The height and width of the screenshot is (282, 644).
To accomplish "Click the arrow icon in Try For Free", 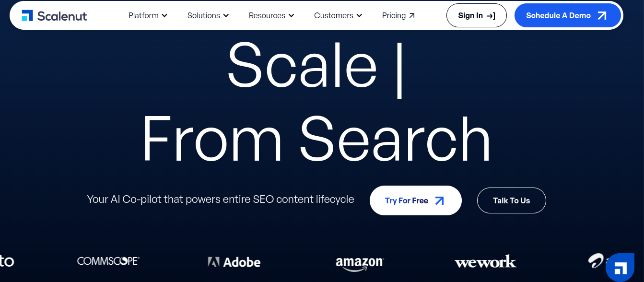I will point(439,201).
